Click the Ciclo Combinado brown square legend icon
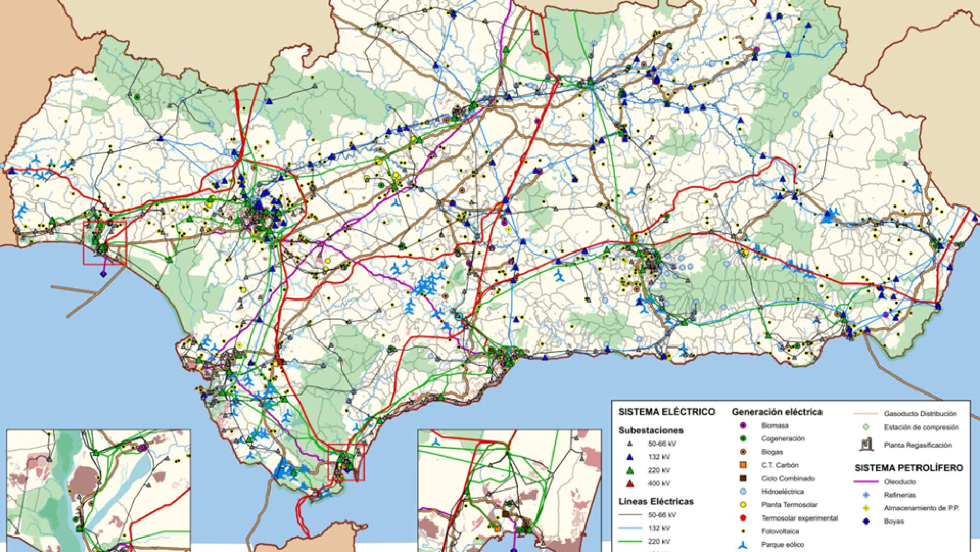 [743, 478]
